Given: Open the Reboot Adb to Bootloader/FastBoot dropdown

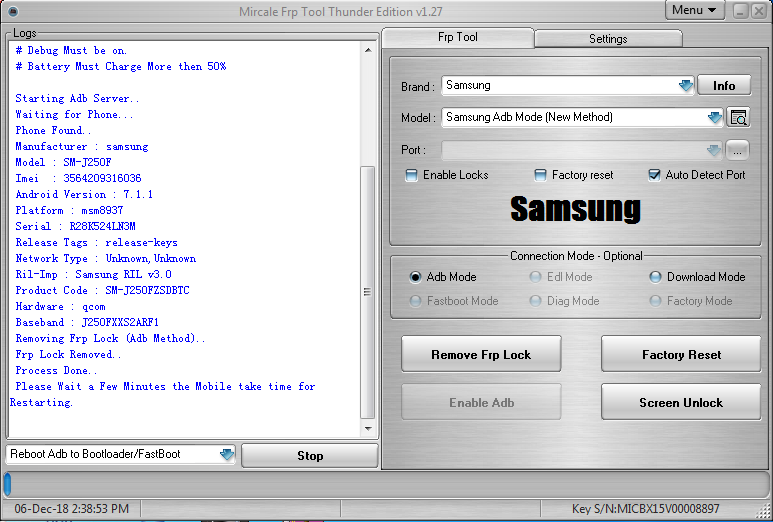Looking at the screenshot, I should click(x=226, y=454).
